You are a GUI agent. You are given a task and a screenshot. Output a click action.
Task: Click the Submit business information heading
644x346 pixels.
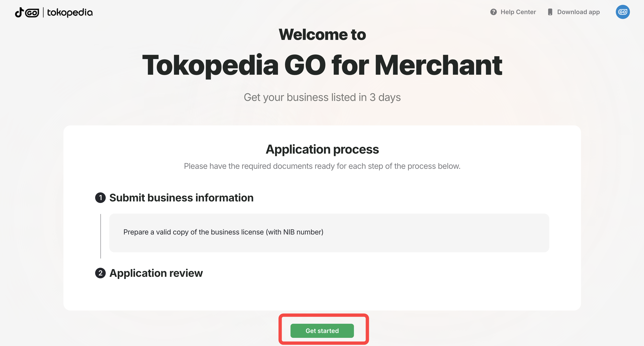(x=181, y=198)
